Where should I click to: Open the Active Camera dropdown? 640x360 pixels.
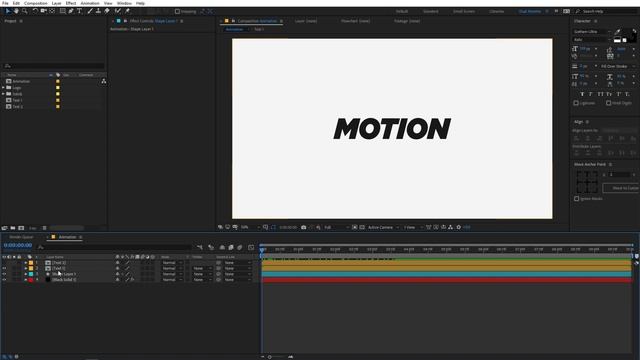tap(383, 227)
